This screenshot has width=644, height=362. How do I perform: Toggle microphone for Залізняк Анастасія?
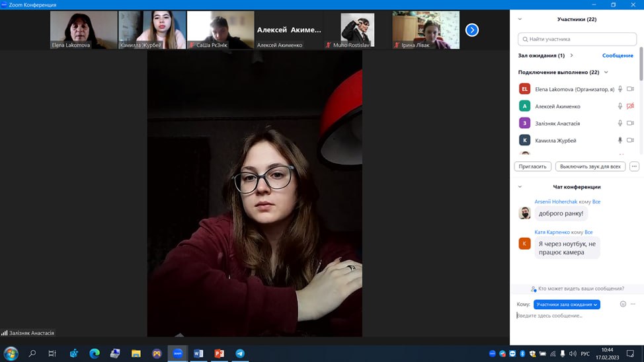[620, 123]
